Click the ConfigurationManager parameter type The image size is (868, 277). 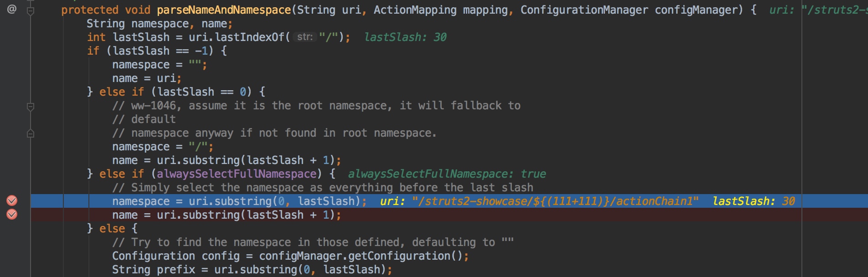pos(584,10)
